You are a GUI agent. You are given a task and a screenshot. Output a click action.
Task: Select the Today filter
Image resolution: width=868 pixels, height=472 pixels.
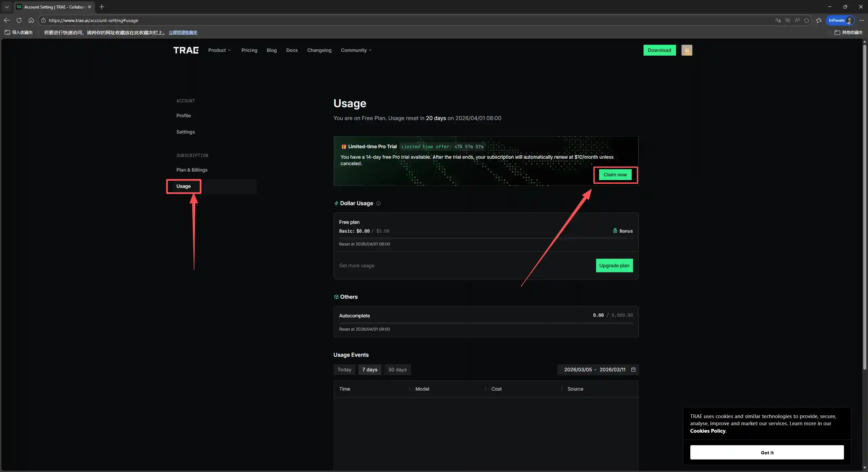pos(344,370)
